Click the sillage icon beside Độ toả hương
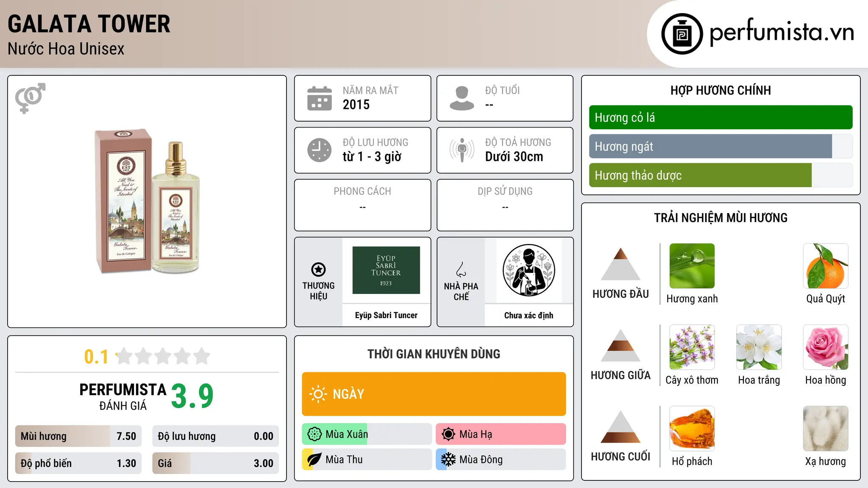 (x=462, y=150)
